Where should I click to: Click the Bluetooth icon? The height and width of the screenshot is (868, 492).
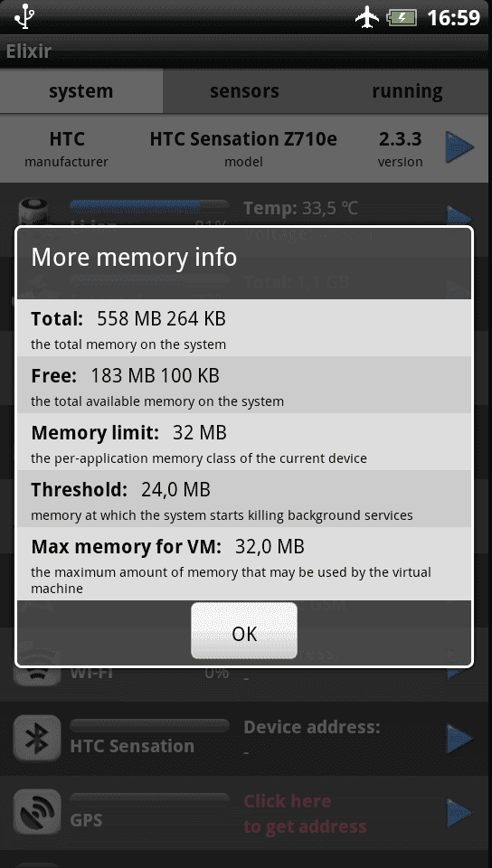(x=37, y=739)
